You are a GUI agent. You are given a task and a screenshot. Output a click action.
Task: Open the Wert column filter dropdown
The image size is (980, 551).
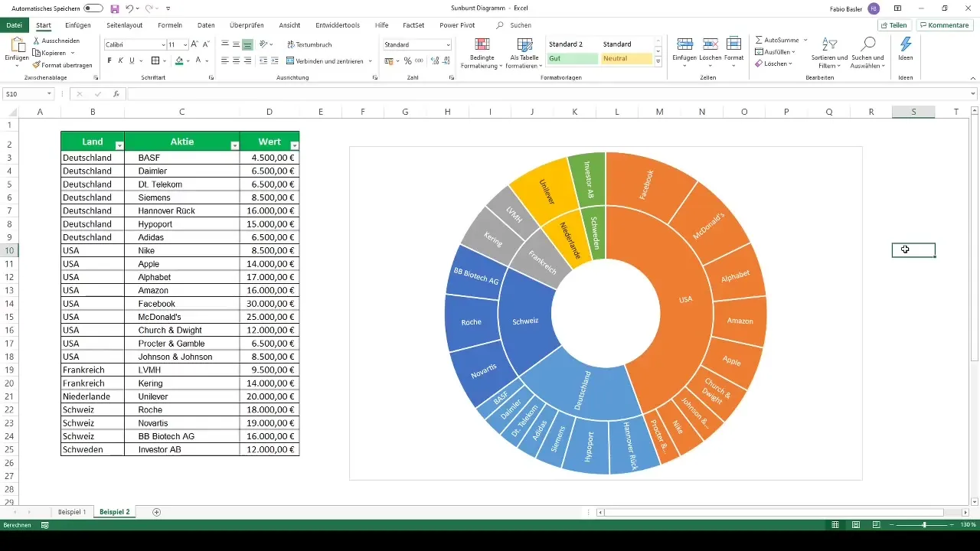tap(295, 145)
